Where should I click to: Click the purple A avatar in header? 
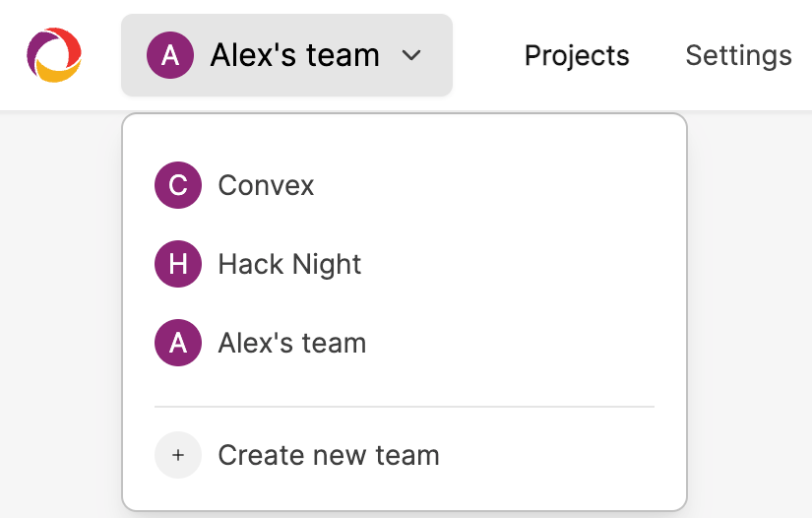pos(170,55)
